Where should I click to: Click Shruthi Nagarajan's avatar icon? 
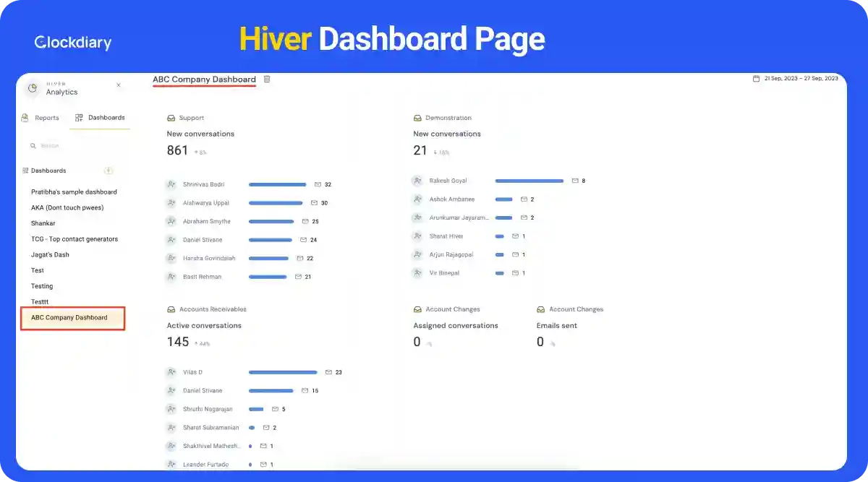(x=171, y=409)
